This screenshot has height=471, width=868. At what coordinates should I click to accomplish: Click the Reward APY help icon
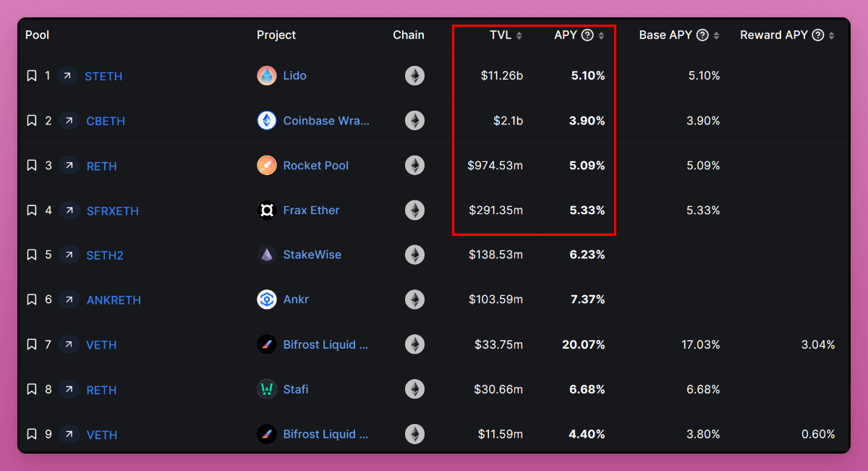(x=818, y=35)
